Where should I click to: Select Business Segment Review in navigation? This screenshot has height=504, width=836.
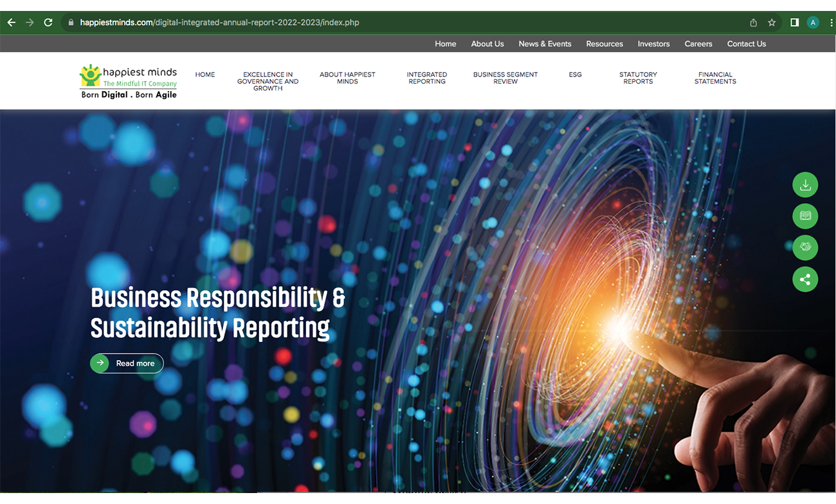pos(505,78)
